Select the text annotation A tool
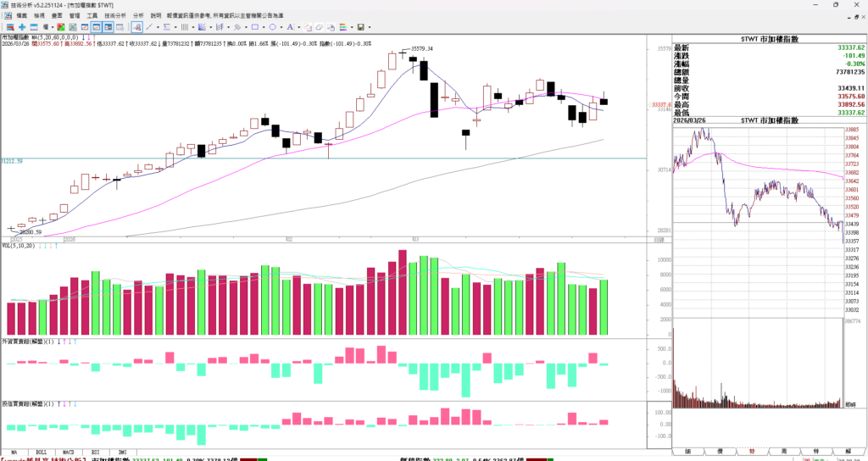Image resolution: width=868 pixels, height=461 pixels. click(x=292, y=27)
